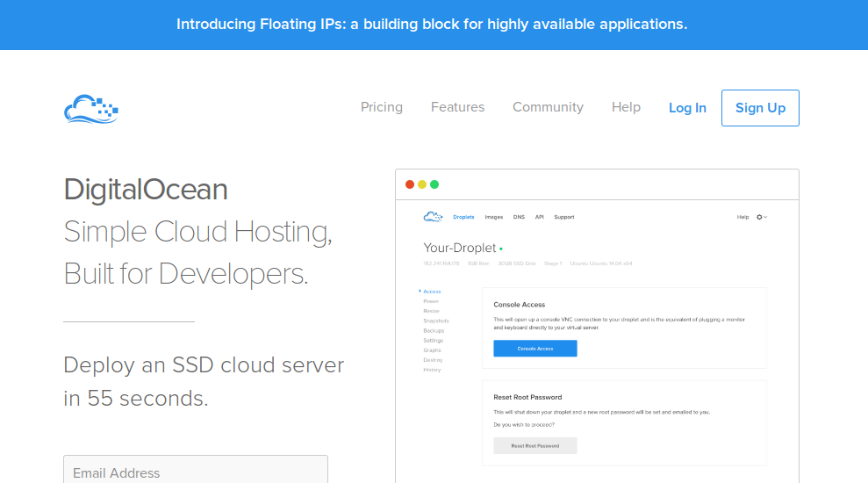Click the green status dot beside Your-Droplet
This screenshot has width=868, height=483.
pos(501,249)
